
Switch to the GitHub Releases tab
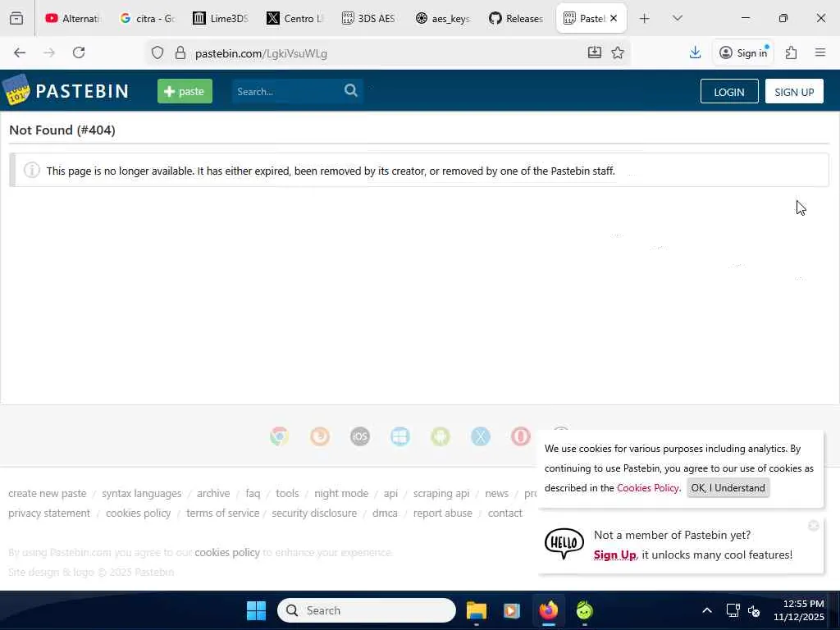click(518, 18)
